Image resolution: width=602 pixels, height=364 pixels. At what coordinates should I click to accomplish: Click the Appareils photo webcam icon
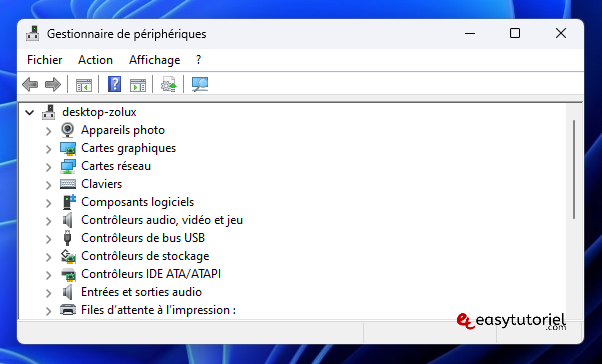68,130
